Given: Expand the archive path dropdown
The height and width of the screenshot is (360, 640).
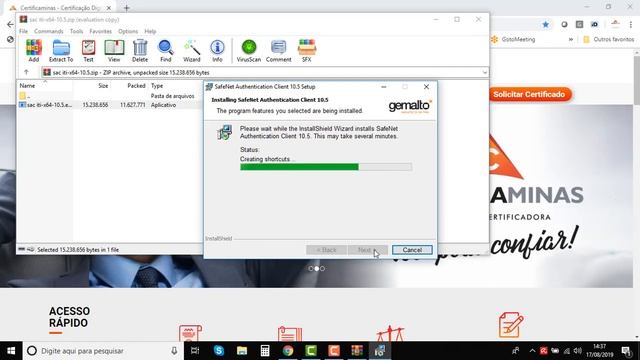Looking at the screenshot, I should (x=484, y=72).
